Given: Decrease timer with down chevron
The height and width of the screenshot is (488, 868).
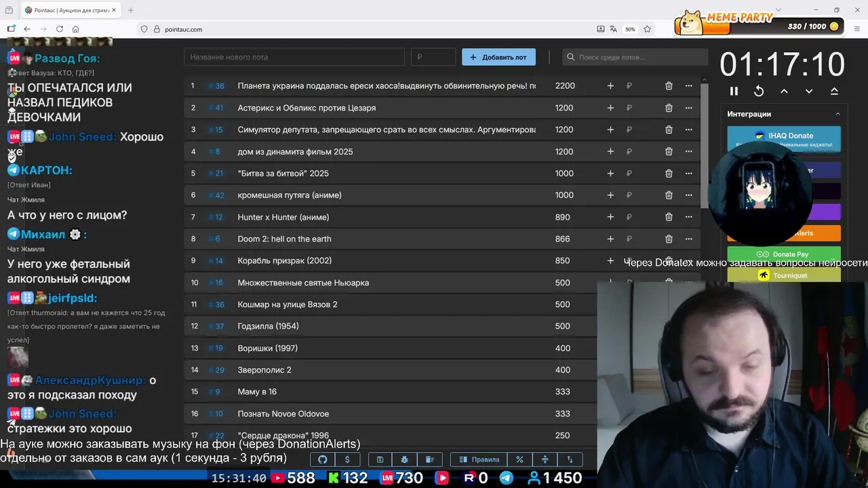Looking at the screenshot, I should [x=809, y=91].
